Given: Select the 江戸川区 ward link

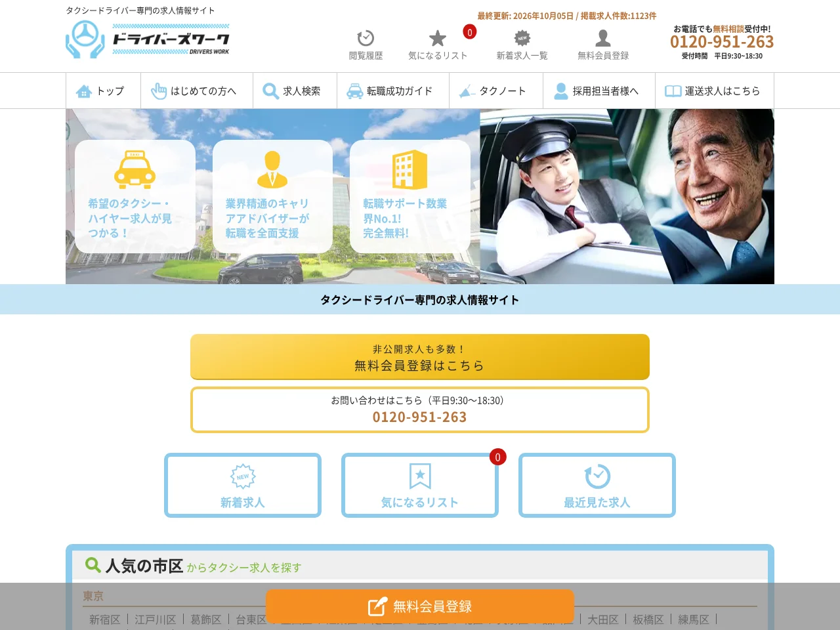Looking at the screenshot, I should click(x=156, y=619).
